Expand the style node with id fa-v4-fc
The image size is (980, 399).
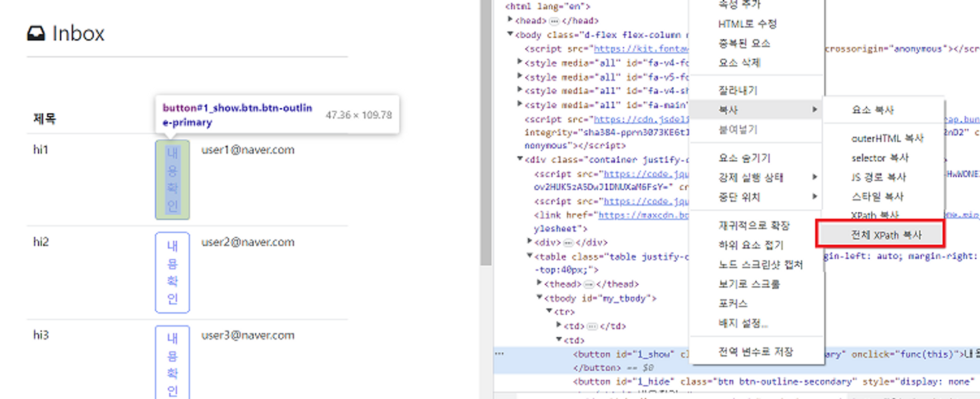click(520, 62)
